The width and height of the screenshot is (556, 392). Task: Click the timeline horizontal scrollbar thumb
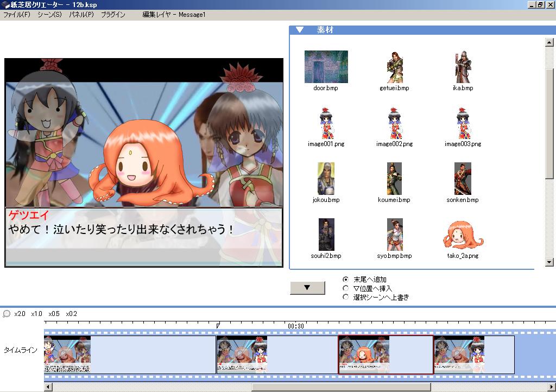(341, 387)
